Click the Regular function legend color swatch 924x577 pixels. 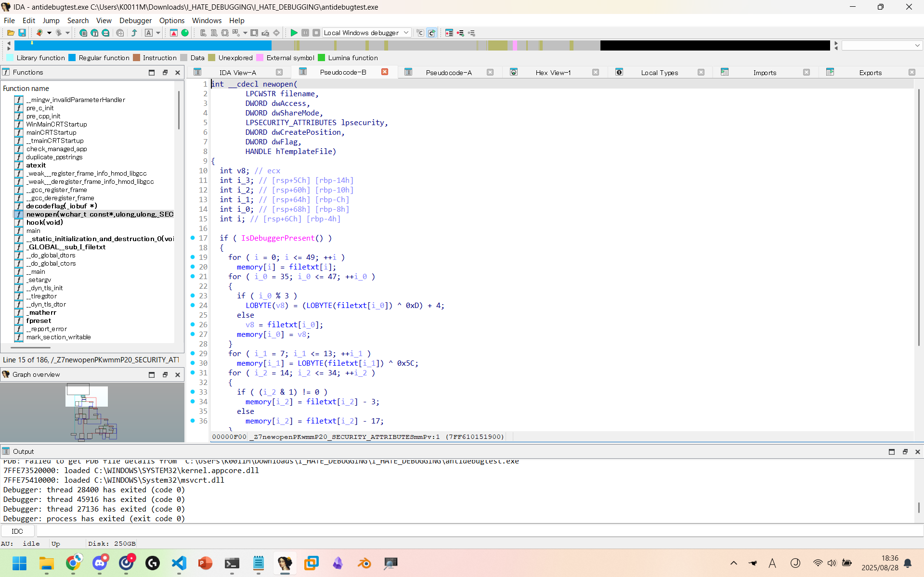(72, 58)
